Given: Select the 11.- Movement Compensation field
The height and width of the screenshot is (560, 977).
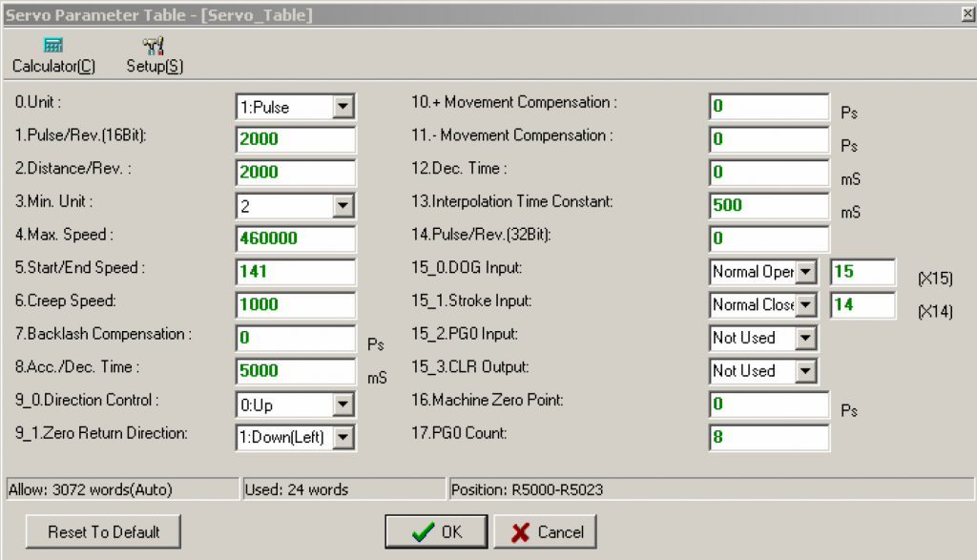Looking at the screenshot, I should 769,139.
